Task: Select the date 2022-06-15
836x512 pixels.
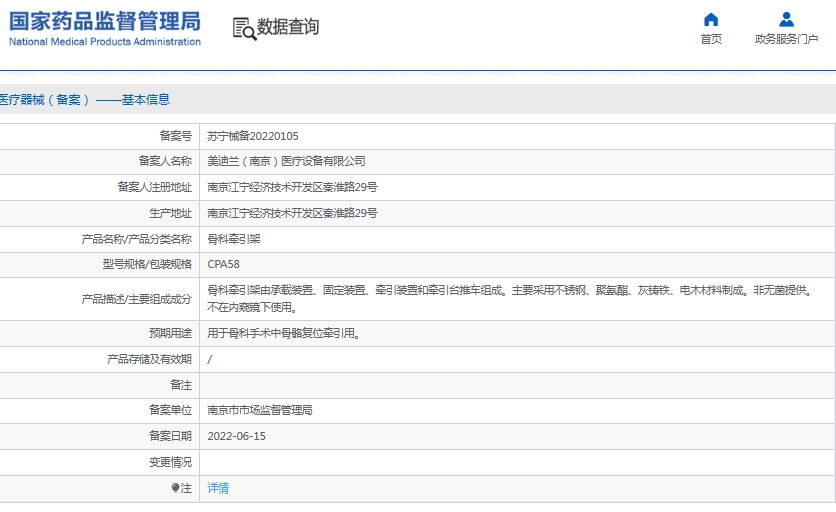Action: pyautogui.click(x=236, y=436)
